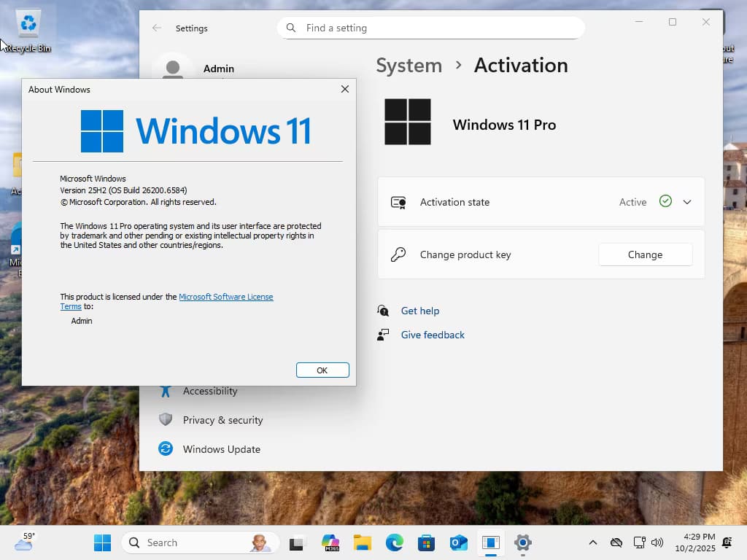
Task: Open the Windows Update settings page
Action: coord(221,449)
